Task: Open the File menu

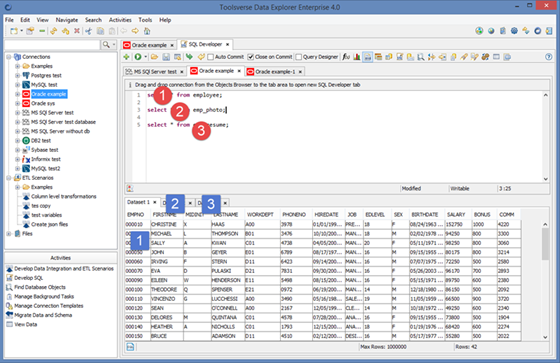Action: [x=10, y=20]
